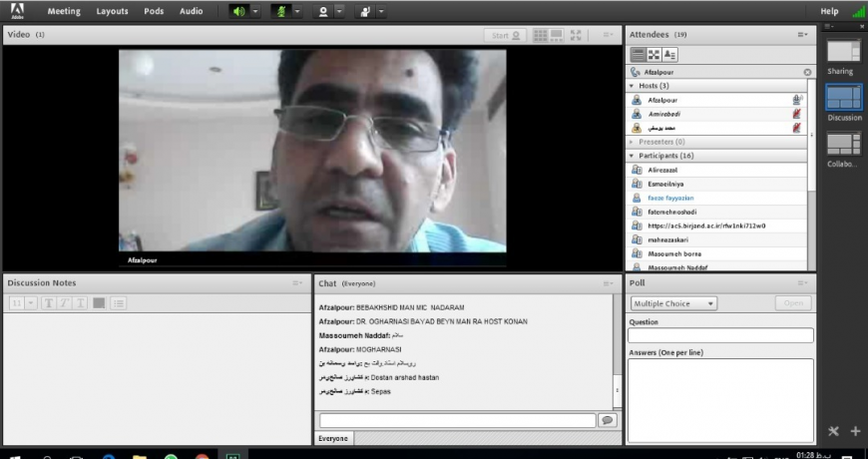Open the microphone options dropdown arrow
868x459 pixels.
pyautogui.click(x=297, y=11)
